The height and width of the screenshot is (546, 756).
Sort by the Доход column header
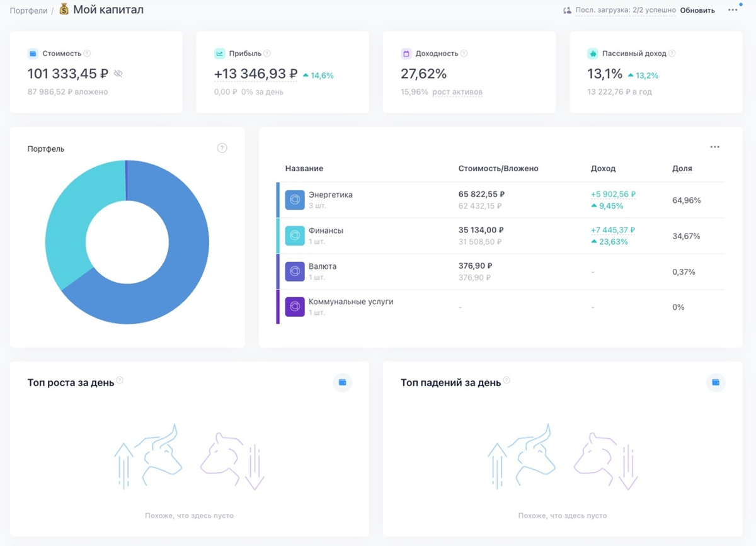tap(603, 169)
